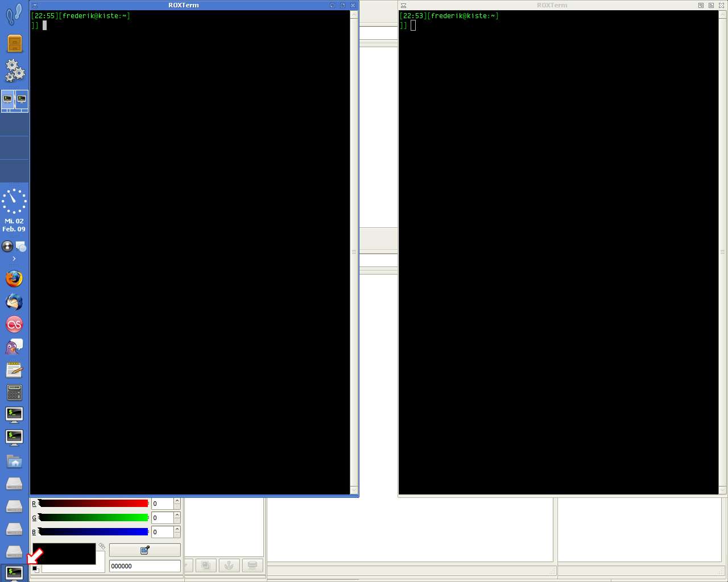Open the Thunderbird mail launcher
The image size is (728, 582).
[14, 302]
